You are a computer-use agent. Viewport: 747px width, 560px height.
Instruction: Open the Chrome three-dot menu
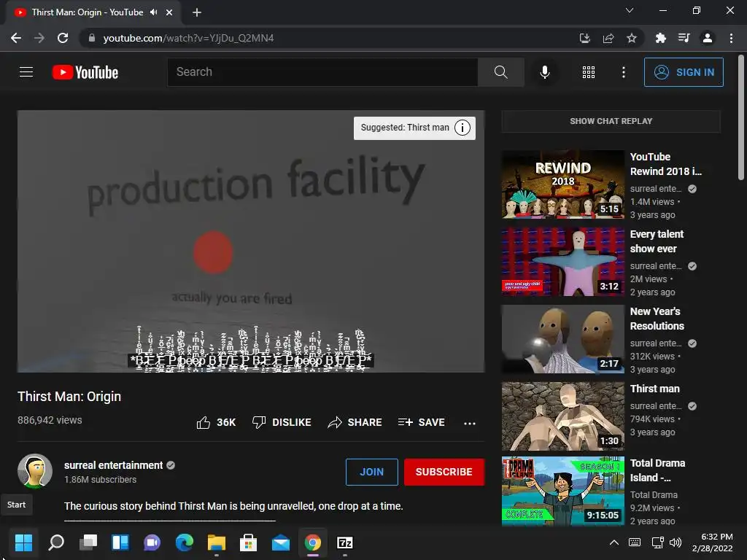pyautogui.click(x=731, y=38)
